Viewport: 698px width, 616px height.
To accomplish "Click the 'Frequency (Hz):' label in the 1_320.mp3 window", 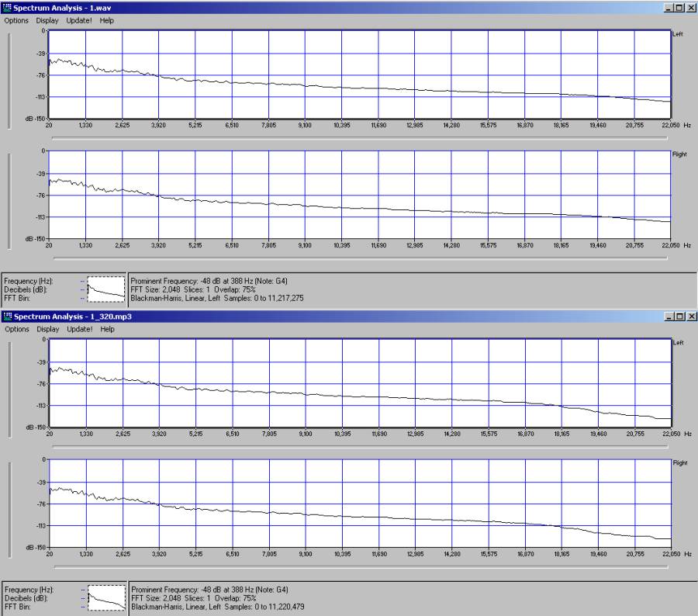I will (29, 590).
